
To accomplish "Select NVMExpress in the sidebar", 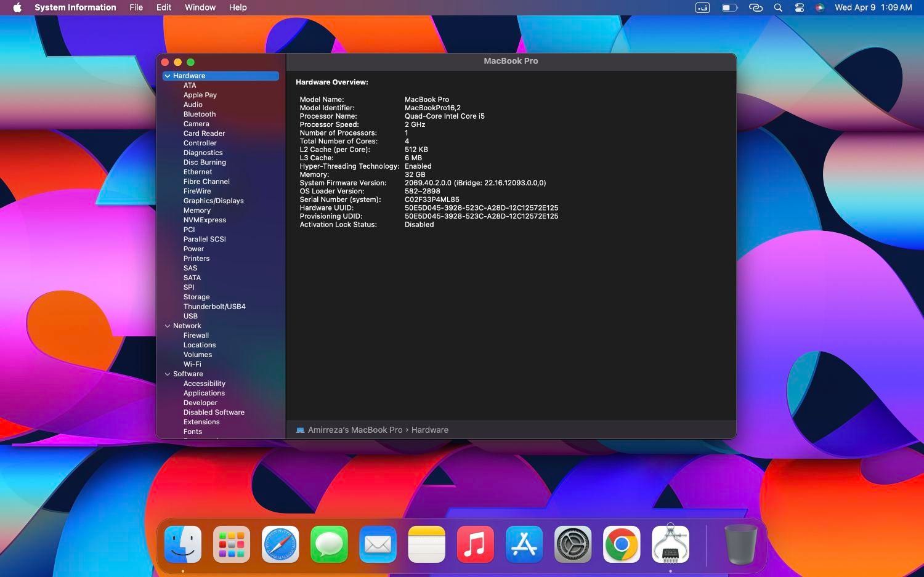I will tap(205, 220).
